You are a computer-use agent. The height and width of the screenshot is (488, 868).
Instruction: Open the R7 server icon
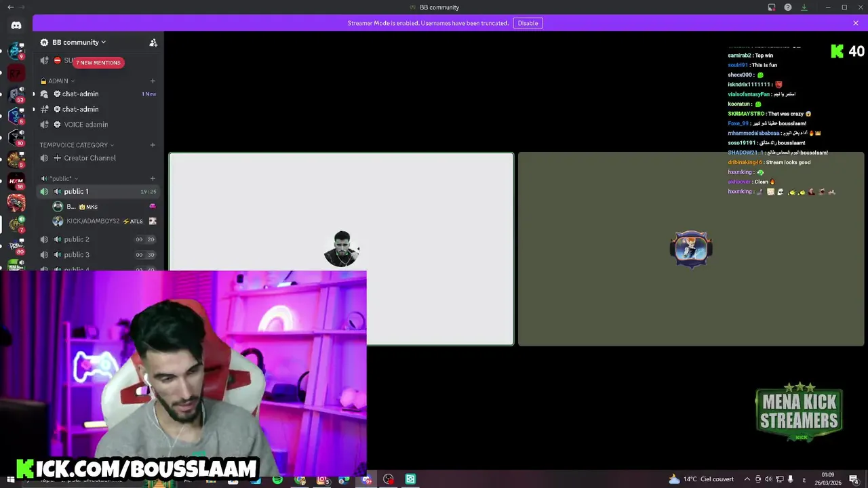pyautogui.click(x=16, y=72)
